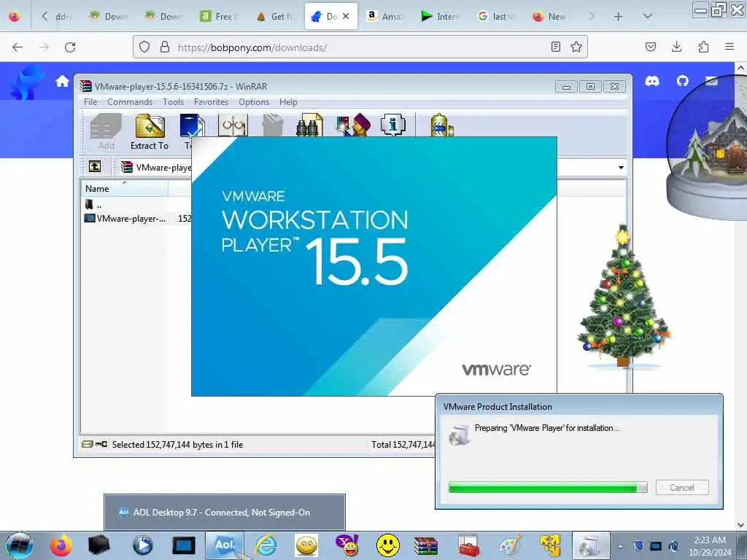
Task: Click the drive/key icon in WinRAR status bar
Action: click(x=94, y=444)
